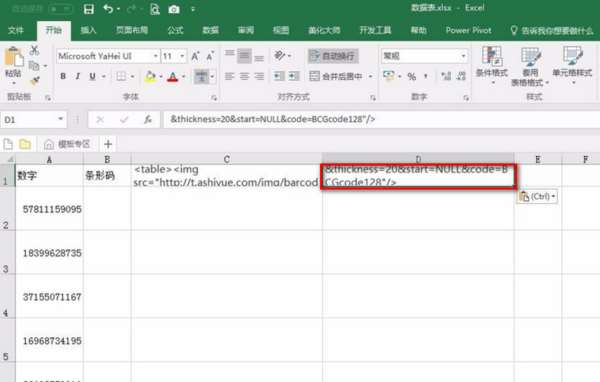The image size is (600, 382).
Task: Switch to the Insert ribbon tab
Action: pyautogui.click(x=88, y=30)
